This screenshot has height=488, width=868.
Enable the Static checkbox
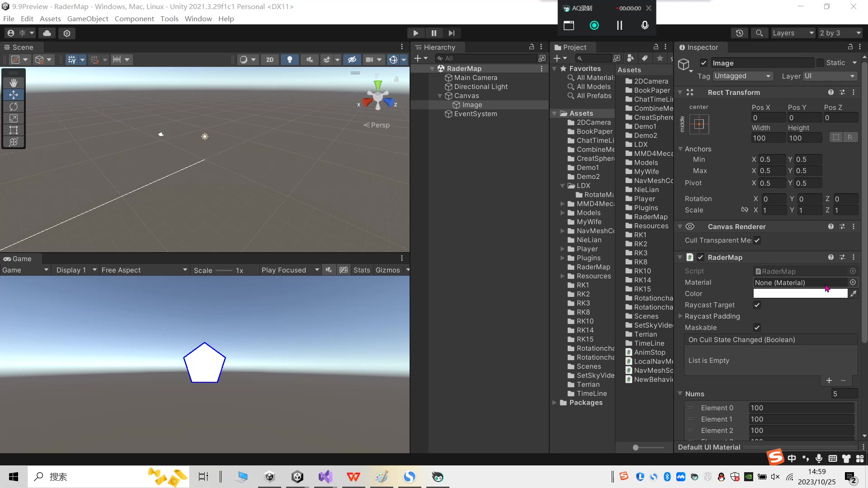pyautogui.click(x=821, y=63)
